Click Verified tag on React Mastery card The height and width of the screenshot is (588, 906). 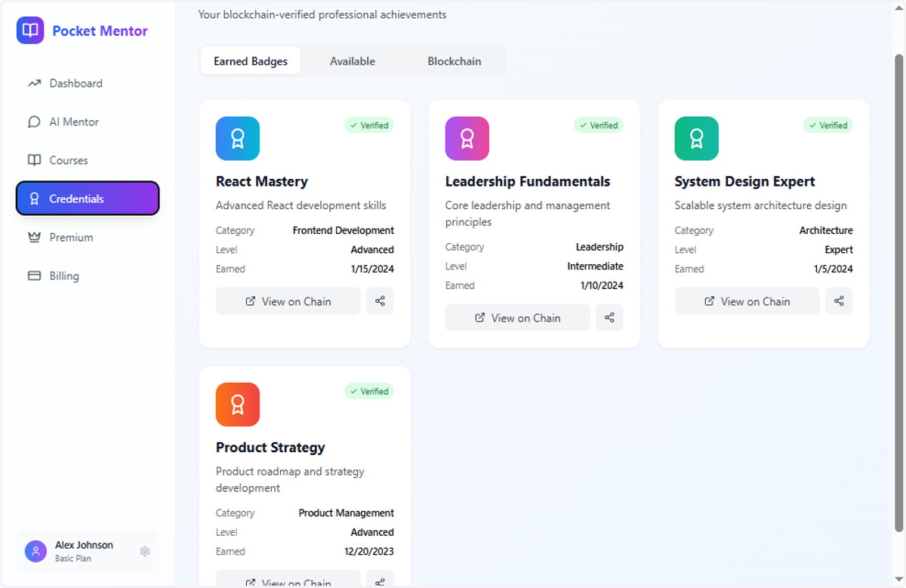click(x=369, y=125)
